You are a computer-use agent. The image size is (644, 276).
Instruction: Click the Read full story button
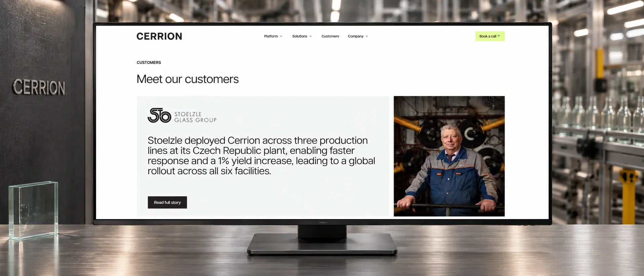click(x=167, y=202)
